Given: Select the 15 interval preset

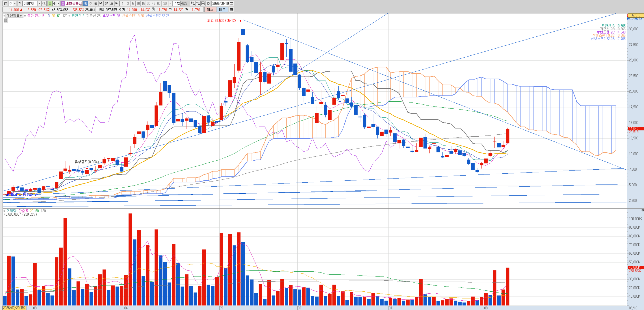Looking at the screenshot, I should click(143, 3).
